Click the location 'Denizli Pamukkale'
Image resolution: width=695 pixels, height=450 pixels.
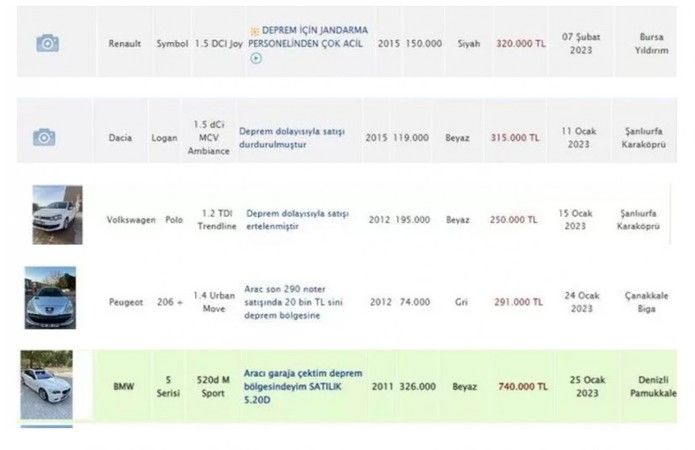(x=653, y=387)
